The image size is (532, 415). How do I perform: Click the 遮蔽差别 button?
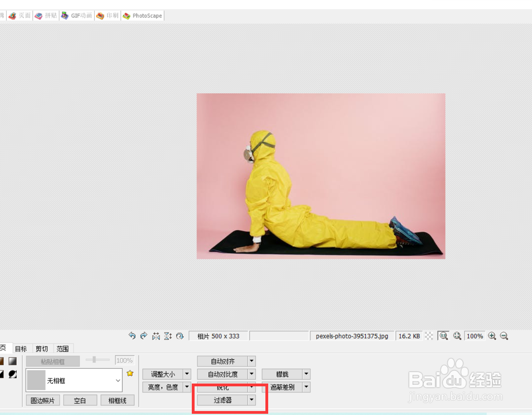pos(282,387)
